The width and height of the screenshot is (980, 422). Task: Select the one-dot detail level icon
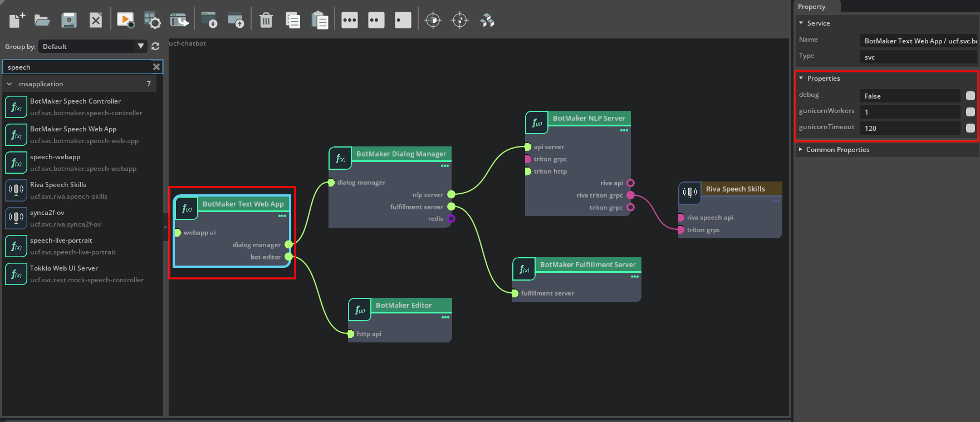point(403,21)
